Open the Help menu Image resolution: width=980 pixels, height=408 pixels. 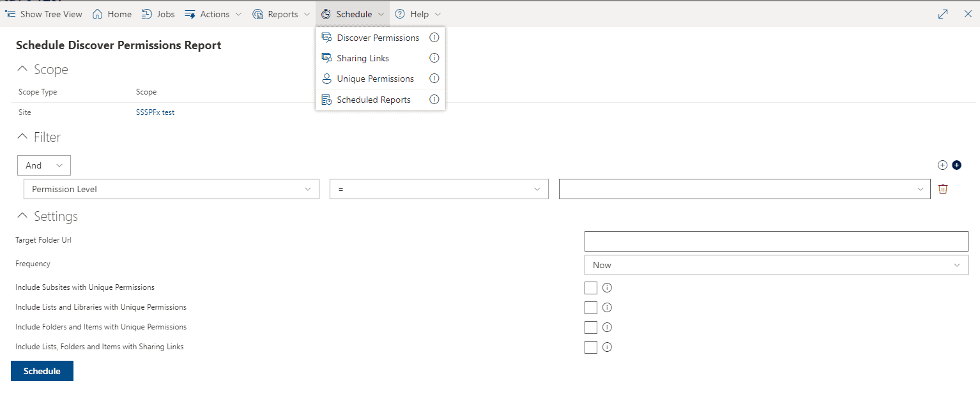[x=418, y=13]
